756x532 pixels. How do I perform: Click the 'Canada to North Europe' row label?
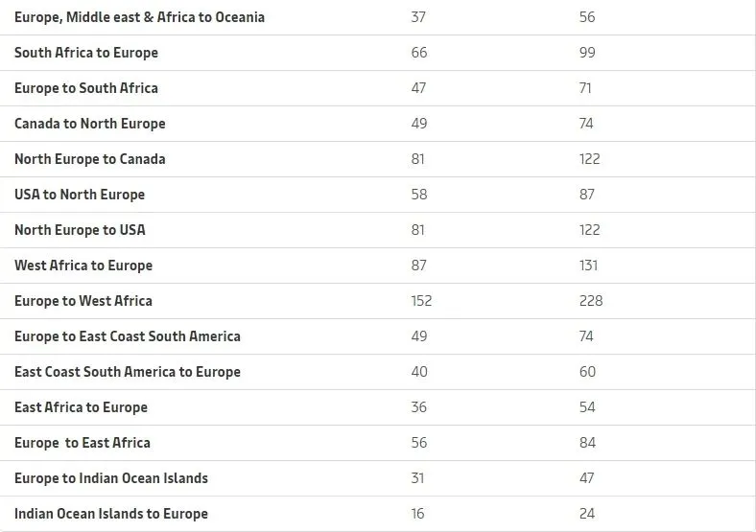pyautogui.click(x=89, y=124)
